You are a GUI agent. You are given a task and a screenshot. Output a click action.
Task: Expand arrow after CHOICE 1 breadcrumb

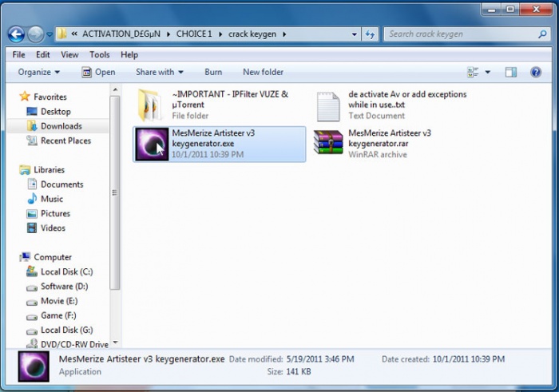point(220,34)
